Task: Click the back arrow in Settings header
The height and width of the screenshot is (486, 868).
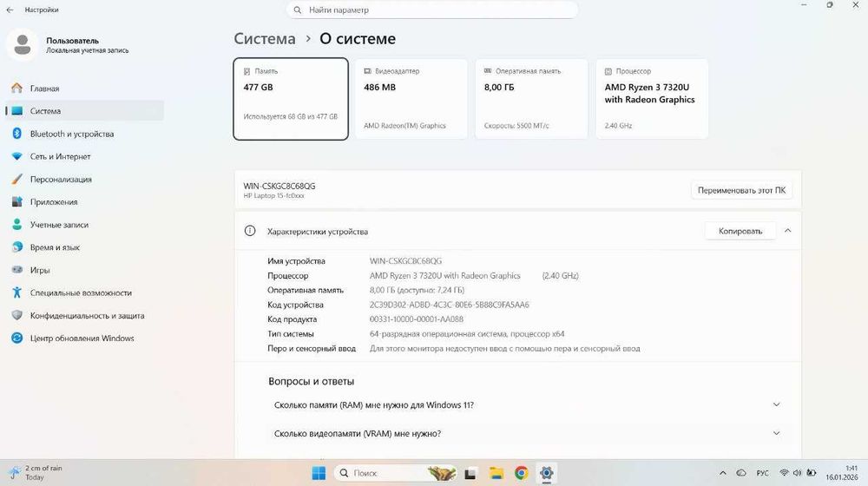Action: (x=10, y=10)
